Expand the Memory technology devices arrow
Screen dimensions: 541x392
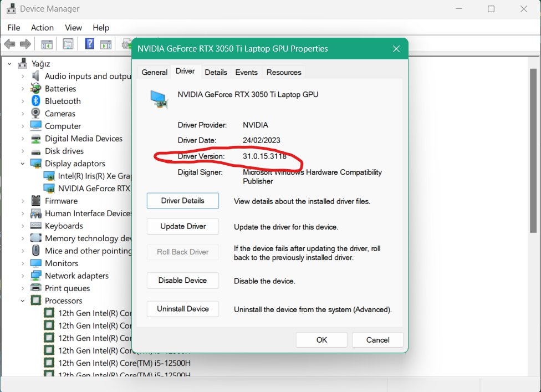[23, 238]
